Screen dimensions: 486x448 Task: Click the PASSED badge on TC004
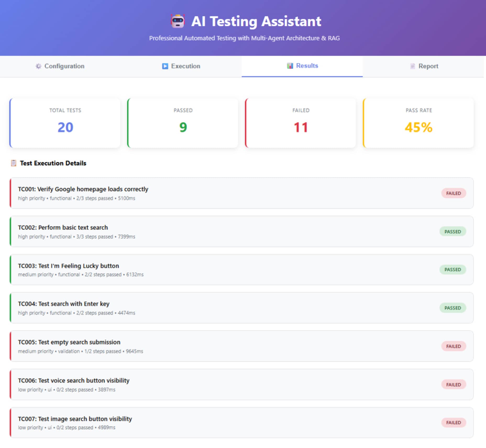(x=452, y=308)
